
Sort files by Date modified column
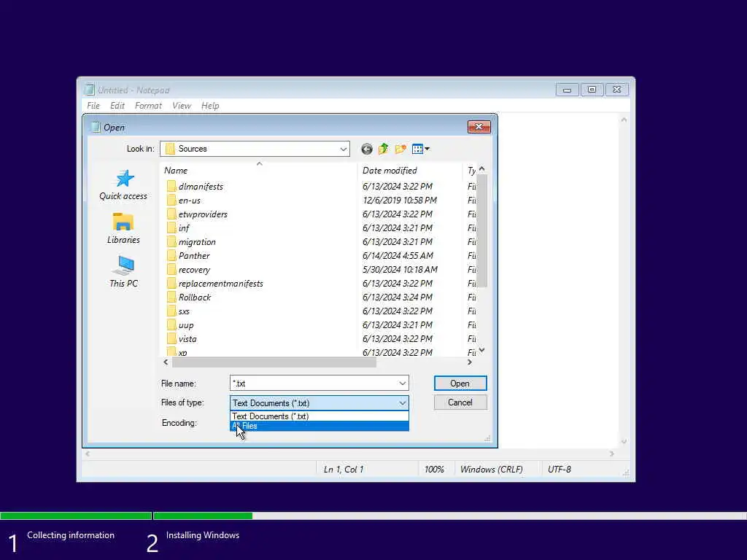point(410,170)
